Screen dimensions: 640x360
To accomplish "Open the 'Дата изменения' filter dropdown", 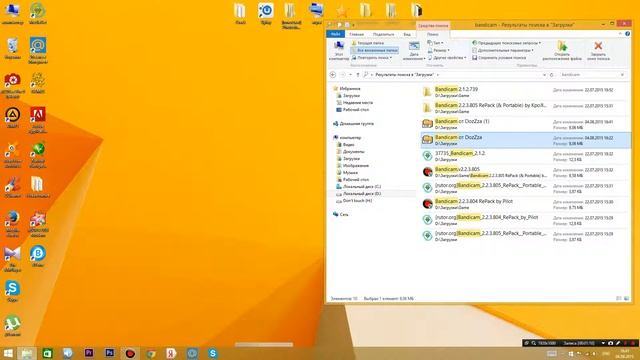I will click(414, 51).
